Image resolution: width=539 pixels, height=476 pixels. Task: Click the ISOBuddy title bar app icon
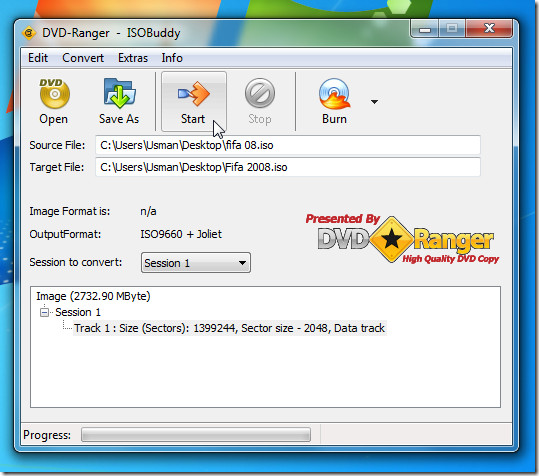click(x=29, y=33)
